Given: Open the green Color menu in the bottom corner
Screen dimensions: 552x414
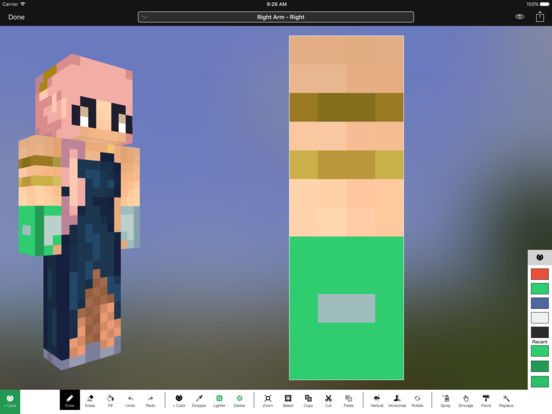Looking at the screenshot, I should coord(10,401).
